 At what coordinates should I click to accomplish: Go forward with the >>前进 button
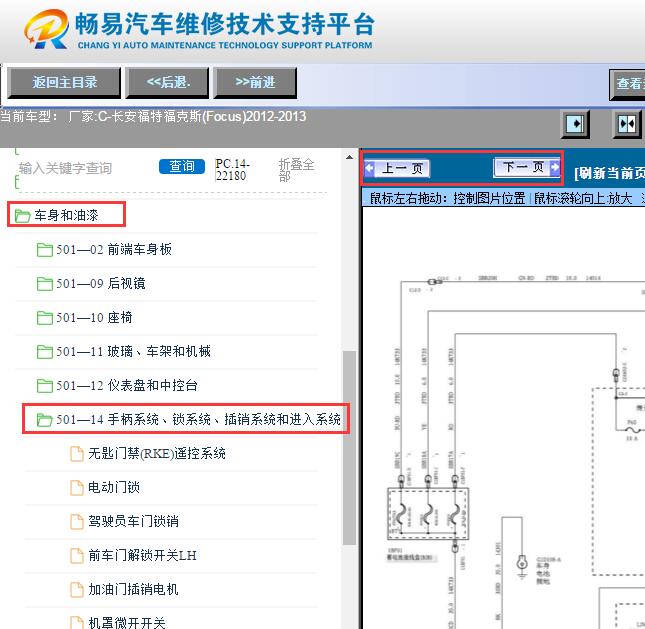[x=255, y=83]
